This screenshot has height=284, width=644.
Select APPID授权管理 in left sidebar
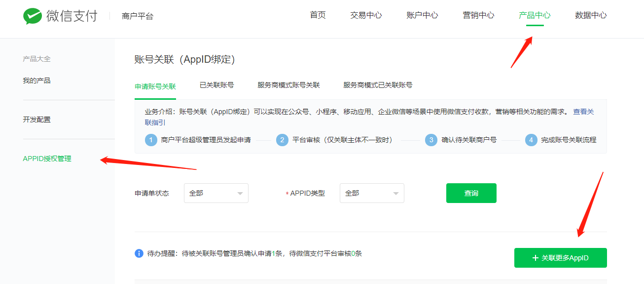pyautogui.click(x=47, y=159)
